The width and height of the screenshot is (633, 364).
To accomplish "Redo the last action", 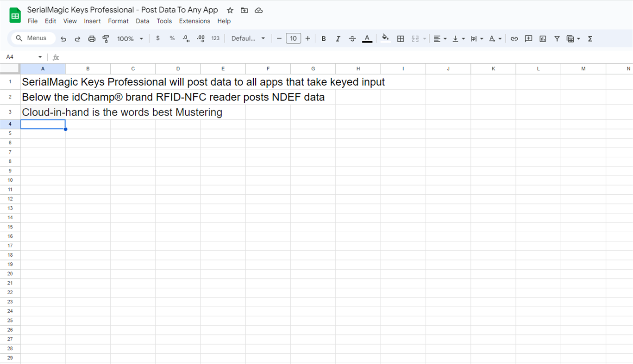I will pos(77,39).
